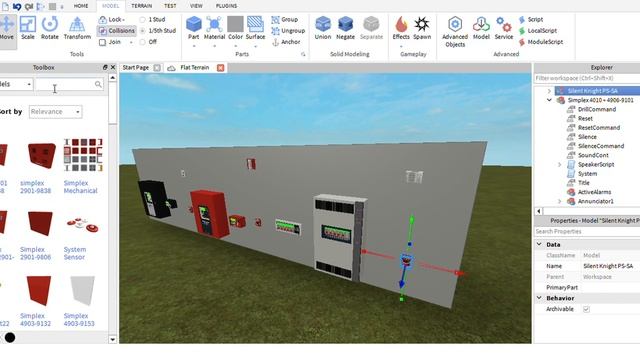Select the Scale tool
This screenshot has height=360, width=640.
tap(28, 29)
